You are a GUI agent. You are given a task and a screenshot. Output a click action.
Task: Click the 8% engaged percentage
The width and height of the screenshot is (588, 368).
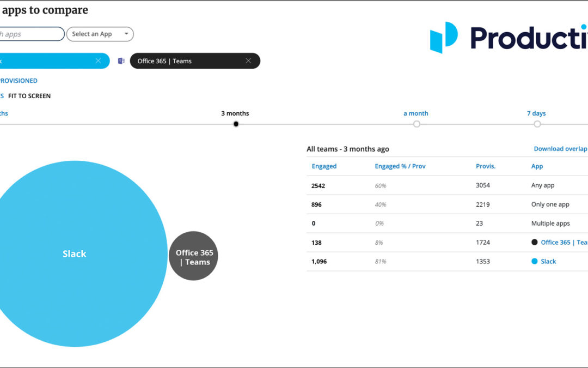click(379, 243)
